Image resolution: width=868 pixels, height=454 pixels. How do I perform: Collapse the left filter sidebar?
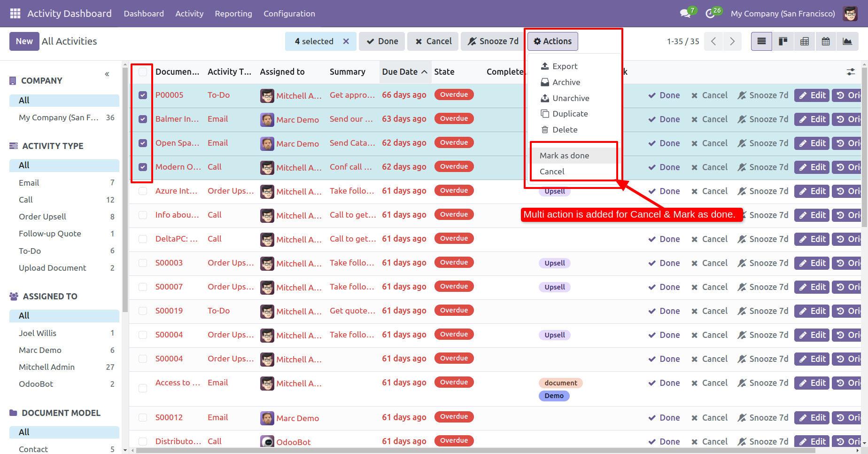tap(107, 74)
